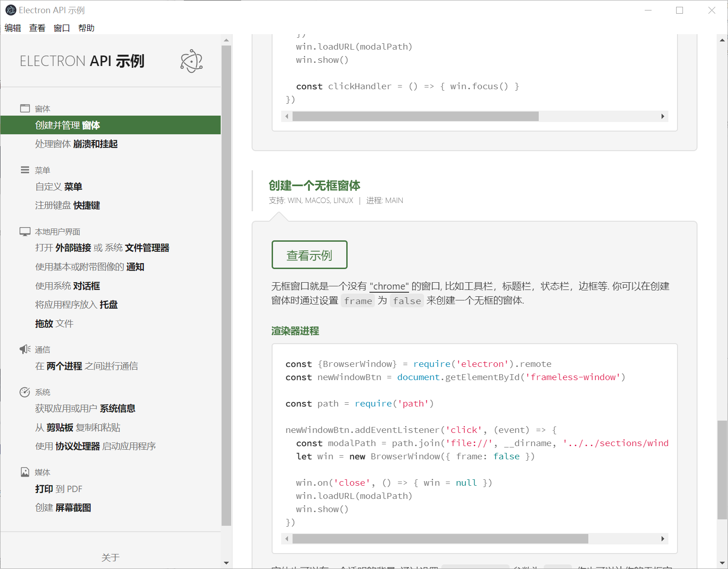The width and height of the screenshot is (728, 569).
Task: Open the "chrome" link
Action: (389, 286)
